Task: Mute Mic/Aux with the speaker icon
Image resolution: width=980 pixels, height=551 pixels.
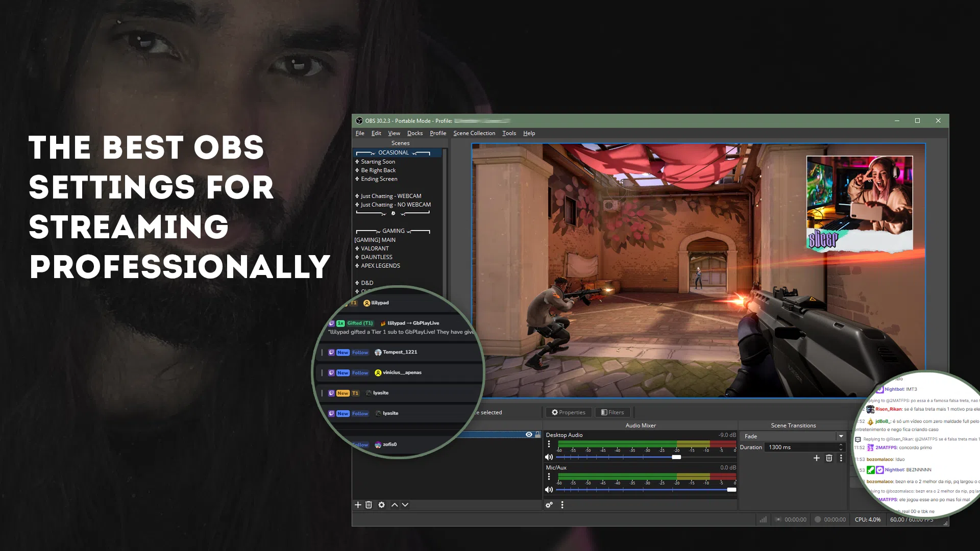Action: (549, 489)
